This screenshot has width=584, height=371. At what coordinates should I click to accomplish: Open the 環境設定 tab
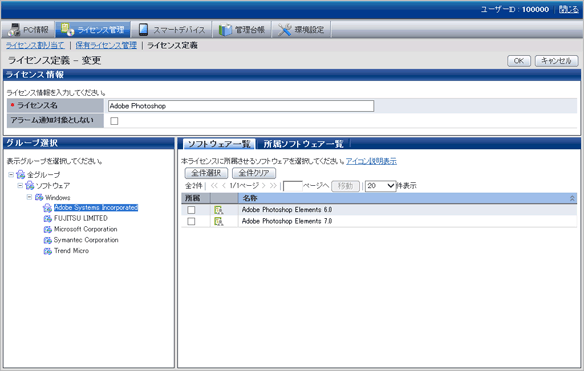301,29
